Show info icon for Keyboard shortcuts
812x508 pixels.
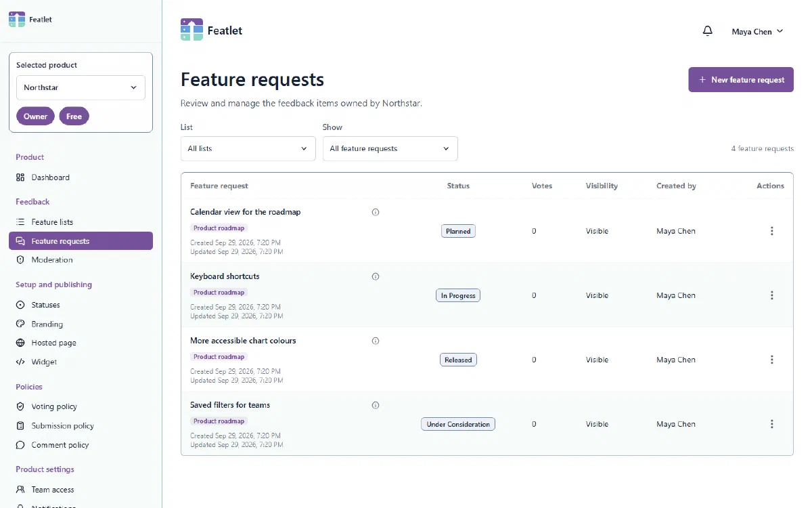pos(376,276)
